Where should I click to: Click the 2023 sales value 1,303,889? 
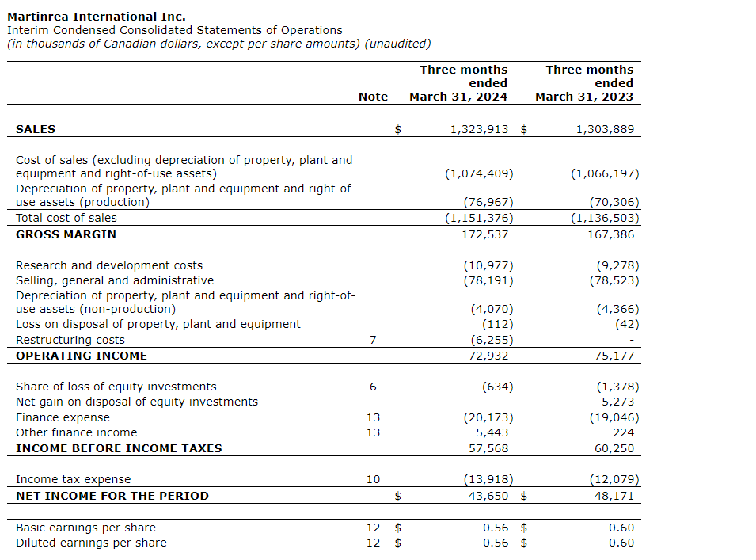(x=605, y=129)
